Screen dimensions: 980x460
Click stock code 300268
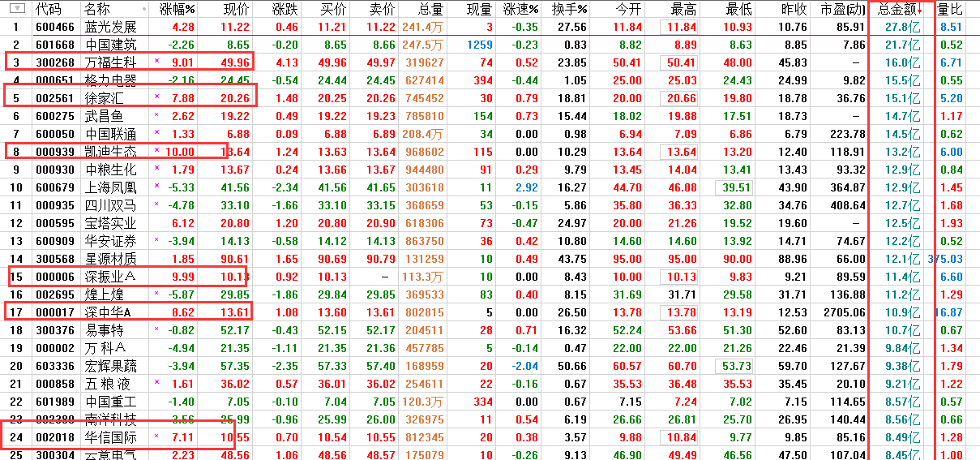tap(54, 62)
